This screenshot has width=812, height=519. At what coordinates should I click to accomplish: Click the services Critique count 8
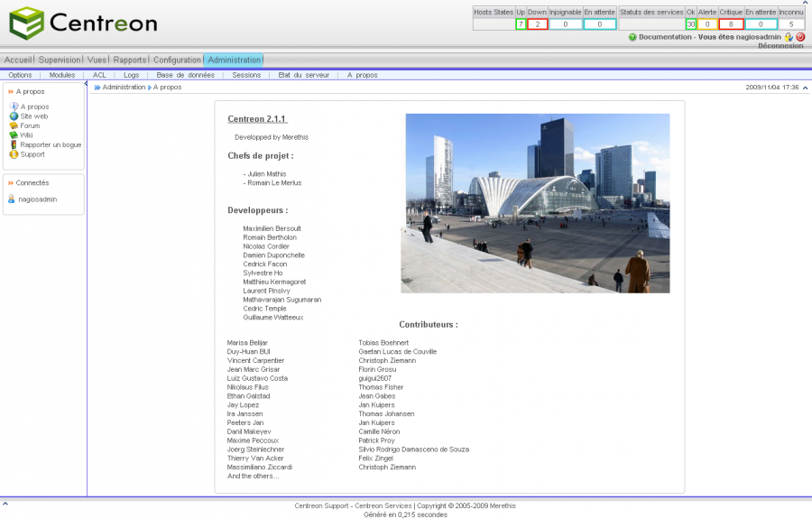(x=731, y=24)
